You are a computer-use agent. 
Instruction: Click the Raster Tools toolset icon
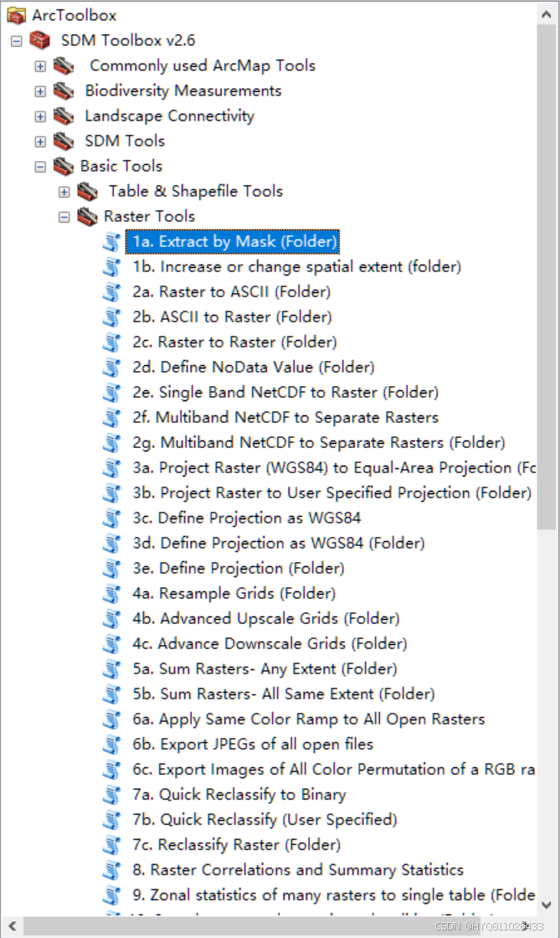[x=87, y=216]
